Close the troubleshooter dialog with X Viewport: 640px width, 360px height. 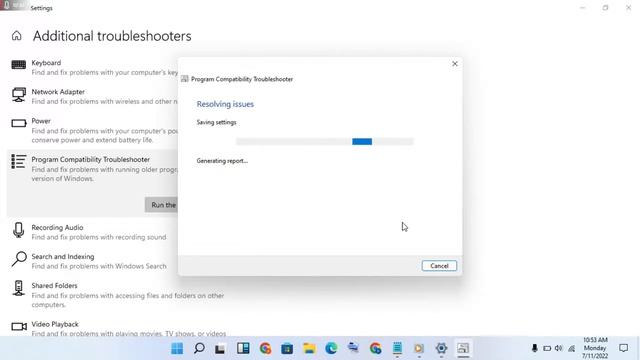pyautogui.click(x=455, y=64)
